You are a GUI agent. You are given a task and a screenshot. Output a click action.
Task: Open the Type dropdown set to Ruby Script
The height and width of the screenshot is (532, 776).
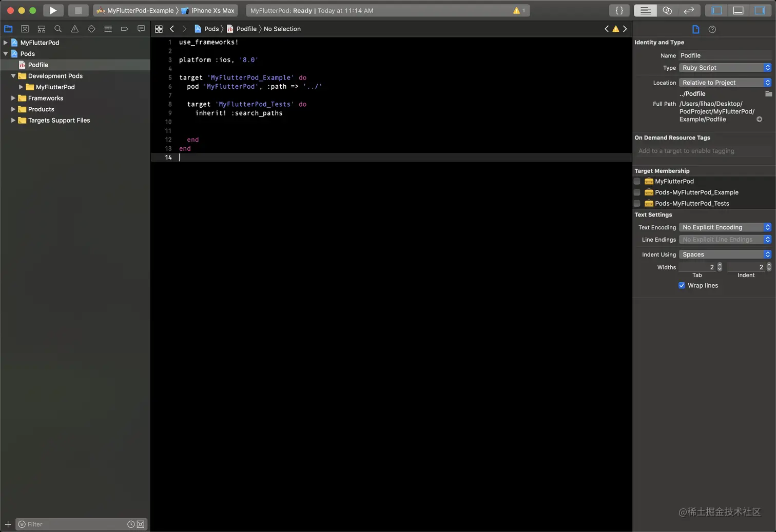[x=725, y=68]
